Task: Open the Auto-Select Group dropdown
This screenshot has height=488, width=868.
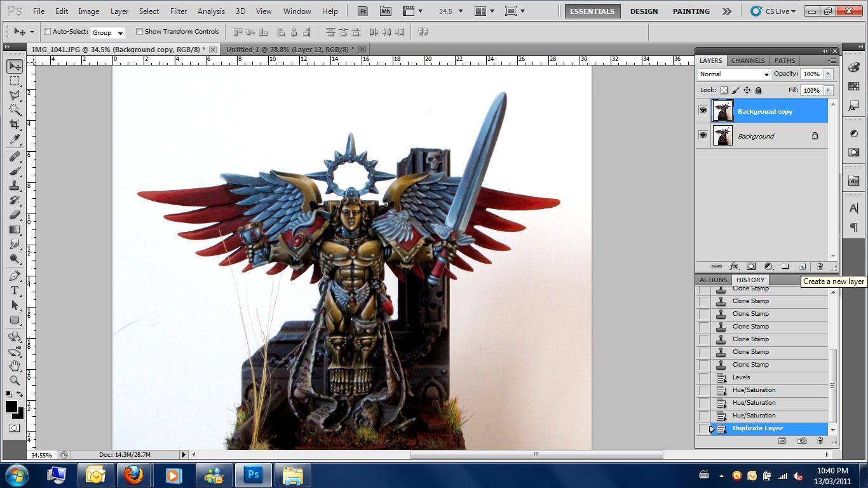Action: pyautogui.click(x=108, y=32)
